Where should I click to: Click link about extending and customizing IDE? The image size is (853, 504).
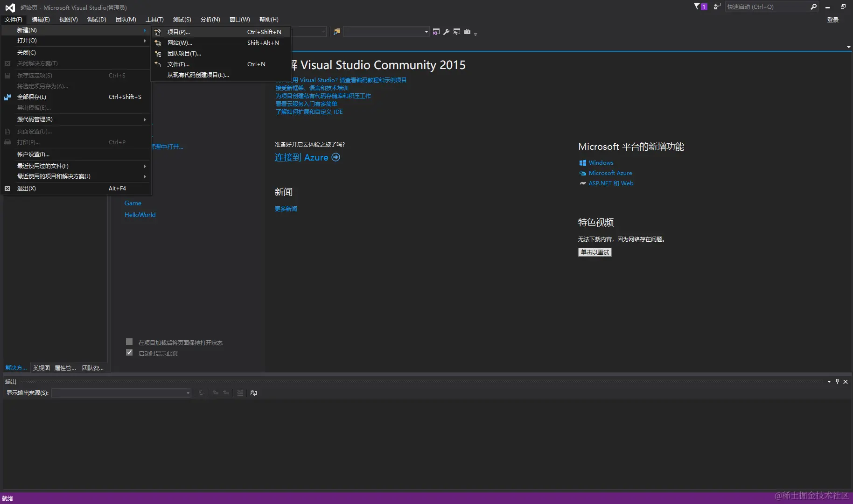click(x=309, y=112)
